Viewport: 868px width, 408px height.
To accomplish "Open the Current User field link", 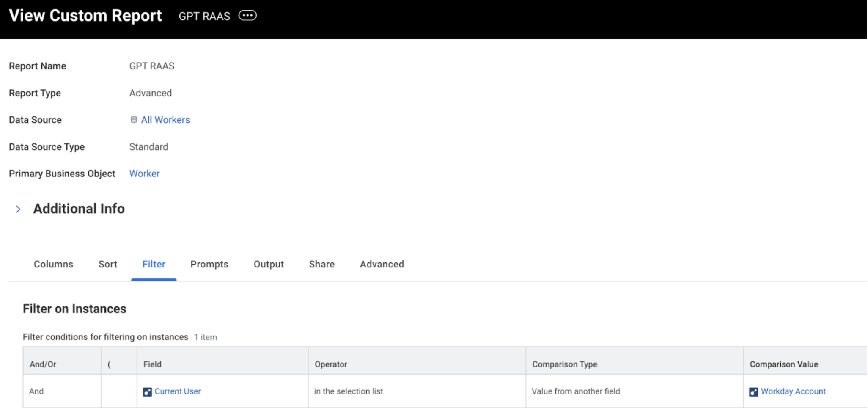I will pos(178,391).
